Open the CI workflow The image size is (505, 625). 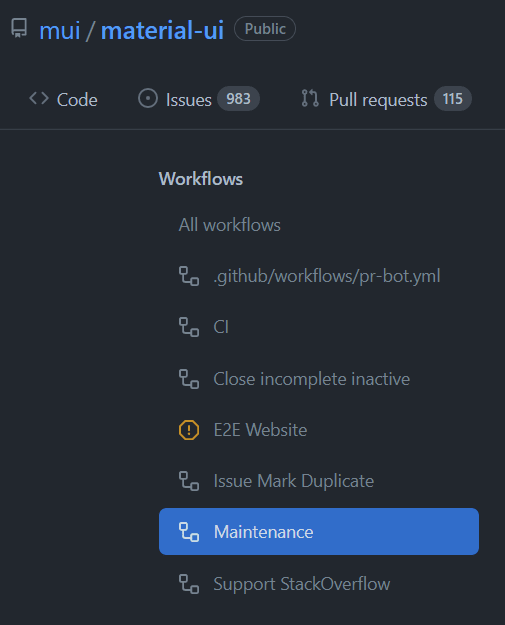[319, 327]
